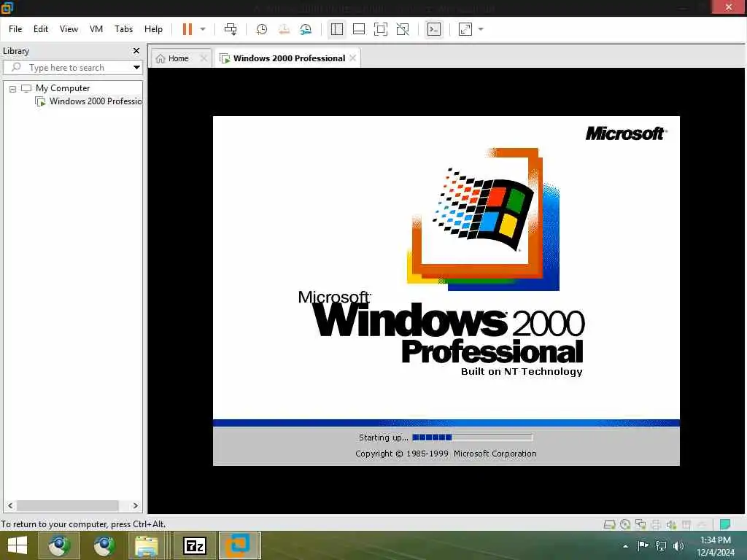
Task: Take a snapshot with the clock icon
Action: [x=262, y=29]
